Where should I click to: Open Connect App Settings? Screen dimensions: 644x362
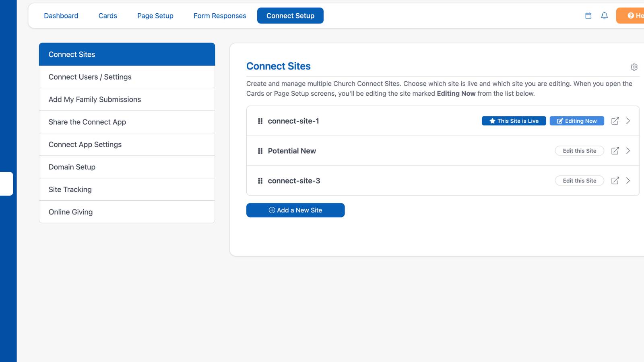click(x=127, y=144)
